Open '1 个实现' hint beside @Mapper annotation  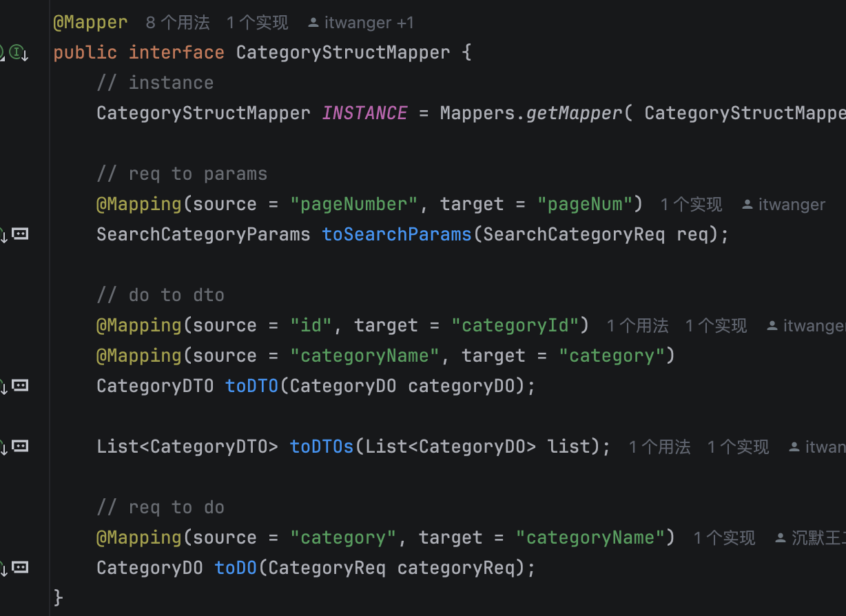(x=258, y=23)
